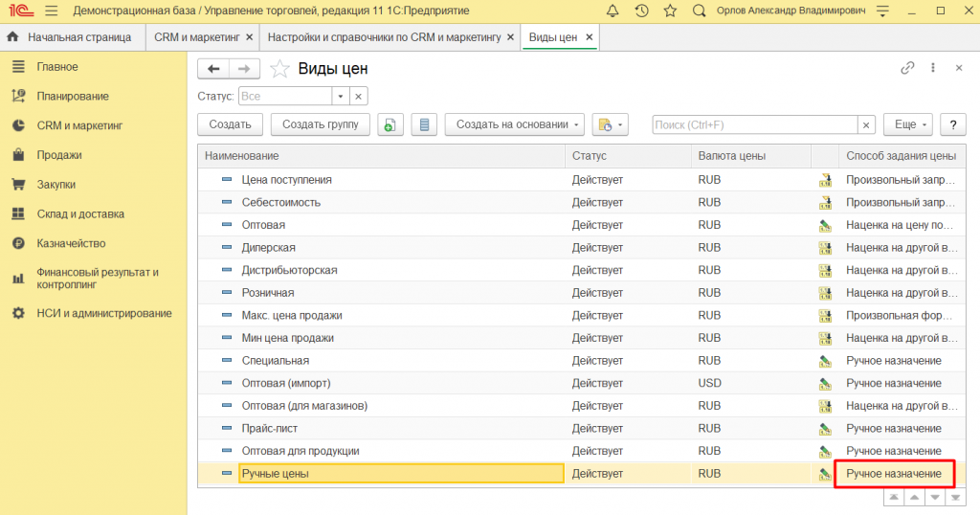Click the list report icon button
The image size is (980, 515).
(x=424, y=124)
